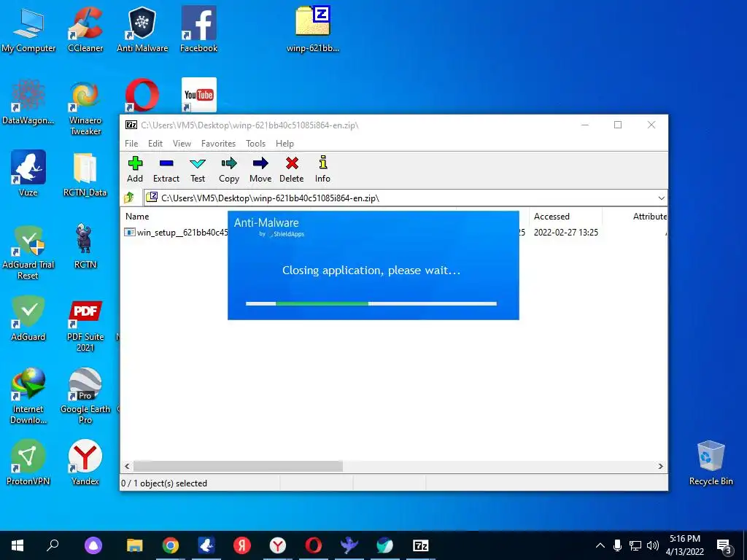
Task: Open the Windows Start menu
Action: click(x=18, y=545)
